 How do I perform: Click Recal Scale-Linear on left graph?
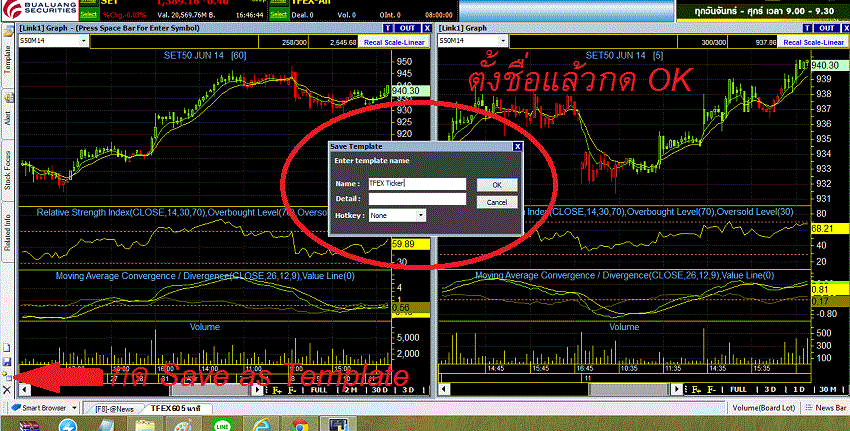(394, 42)
